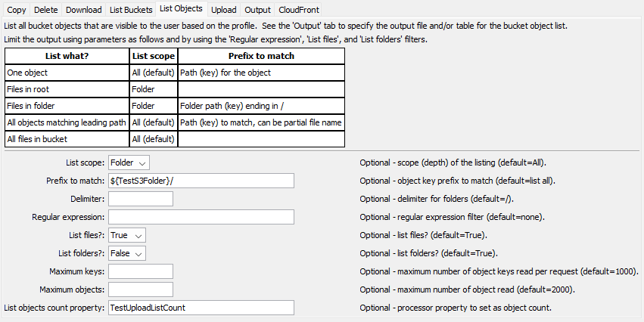
Task: Expand the List scope dropdown
Action: 129,162
